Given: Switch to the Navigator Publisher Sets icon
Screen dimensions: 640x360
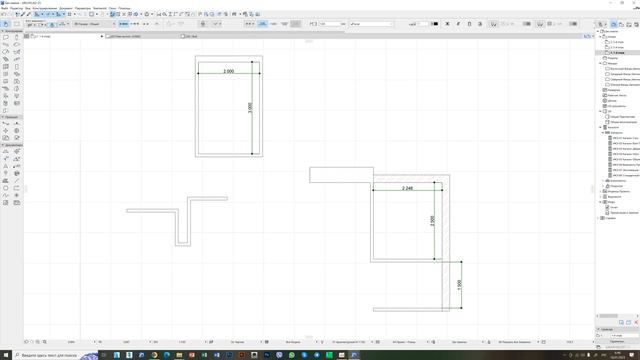Looking at the screenshot, I should [x=636, y=24].
